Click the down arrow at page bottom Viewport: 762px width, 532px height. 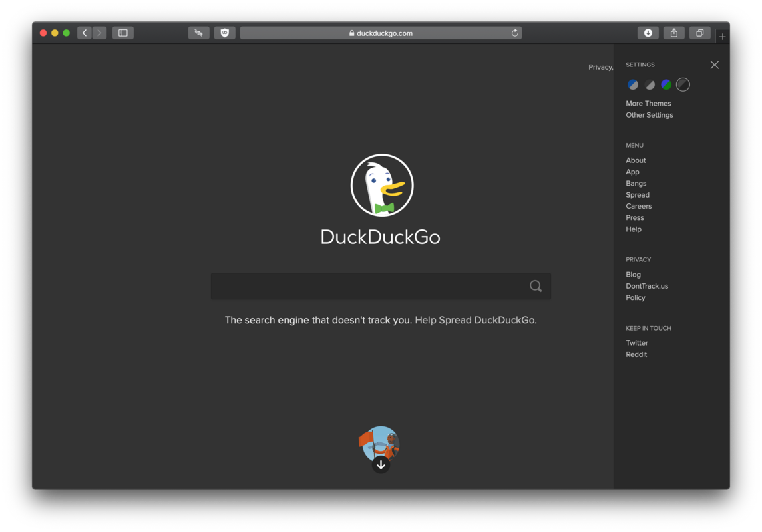coord(381,465)
